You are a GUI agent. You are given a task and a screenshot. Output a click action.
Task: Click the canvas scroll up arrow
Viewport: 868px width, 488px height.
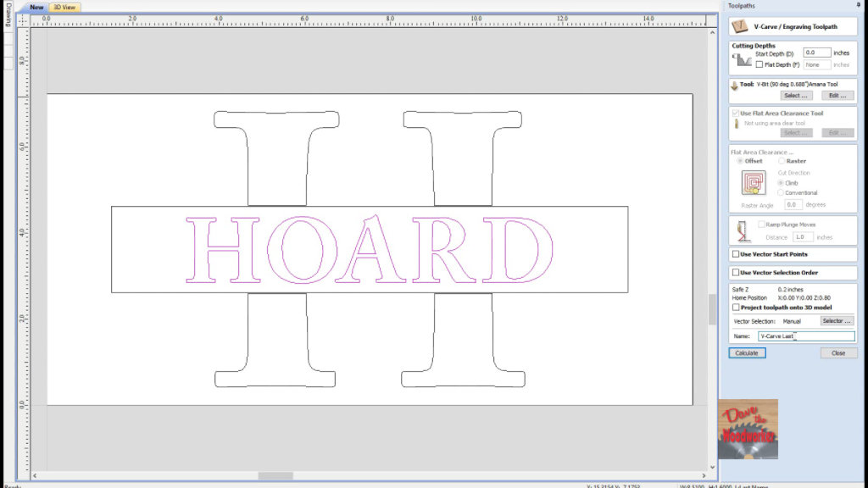click(x=712, y=33)
